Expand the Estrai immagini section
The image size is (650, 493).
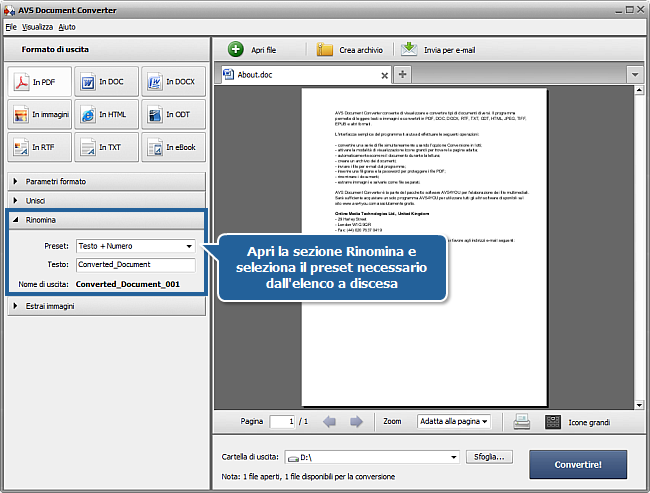[107, 306]
